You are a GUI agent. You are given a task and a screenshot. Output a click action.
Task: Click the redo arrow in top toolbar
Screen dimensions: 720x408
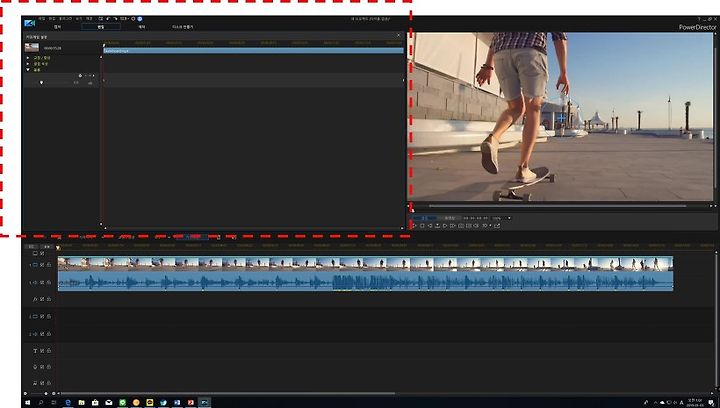point(115,19)
